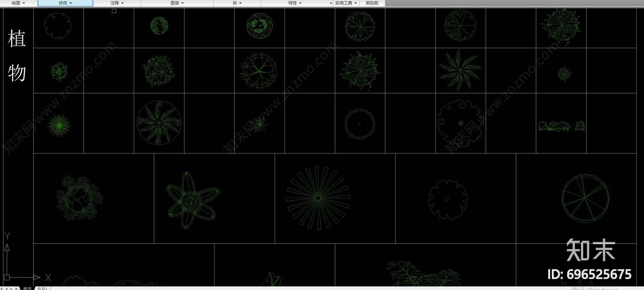Viewport: 644px width, 290px height.
Task: Open the 剪贴板 panel
Action: tap(372, 3)
